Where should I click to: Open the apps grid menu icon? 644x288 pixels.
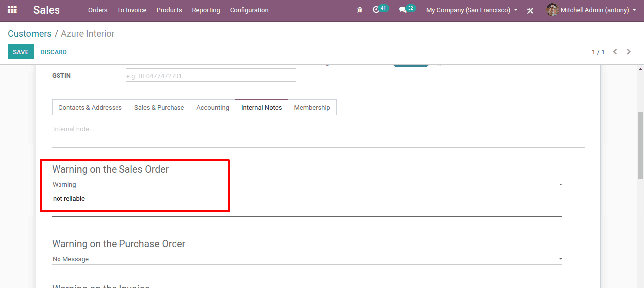click(x=12, y=10)
